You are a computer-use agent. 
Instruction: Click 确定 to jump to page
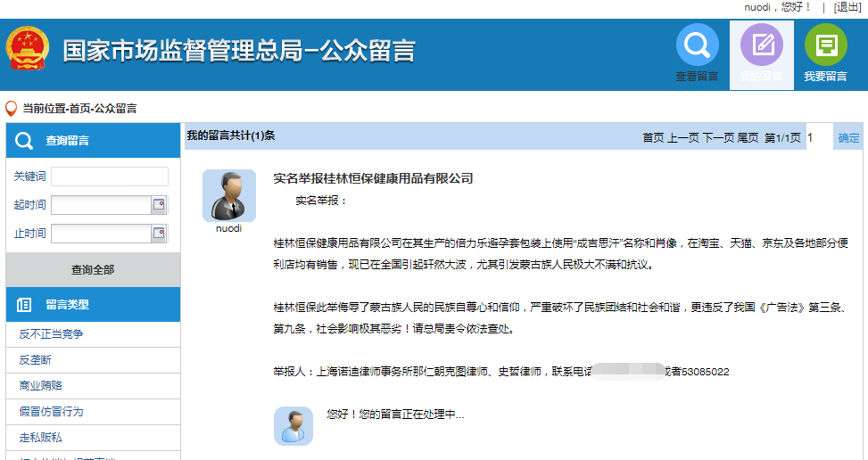coord(848,137)
